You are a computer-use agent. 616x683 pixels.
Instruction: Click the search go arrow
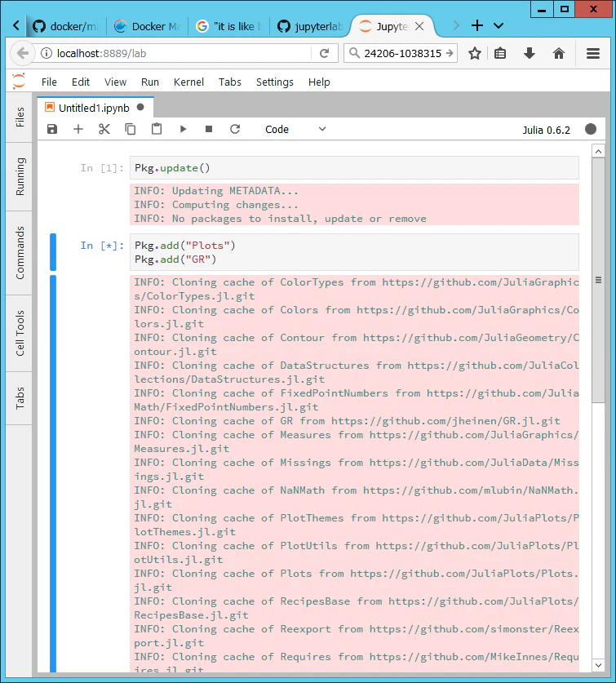coord(450,53)
